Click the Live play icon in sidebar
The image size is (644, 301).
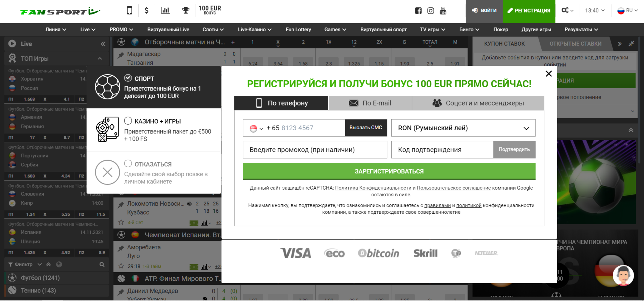(12, 44)
